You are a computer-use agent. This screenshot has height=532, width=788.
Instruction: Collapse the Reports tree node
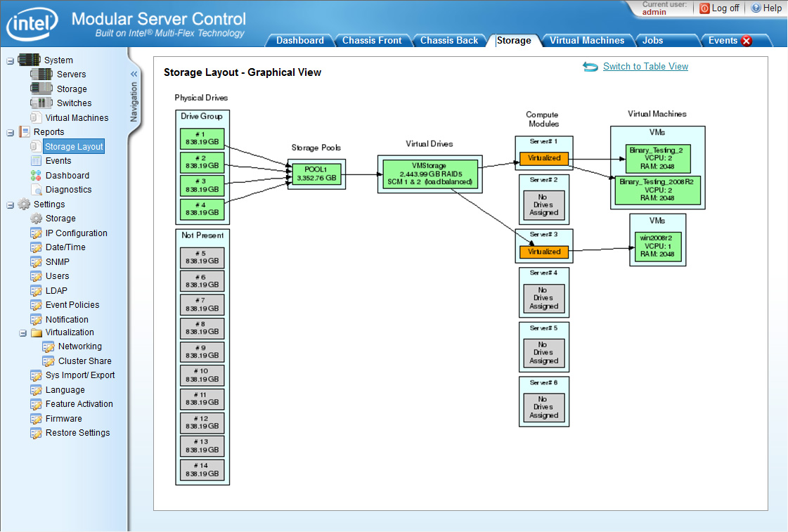[10, 133]
